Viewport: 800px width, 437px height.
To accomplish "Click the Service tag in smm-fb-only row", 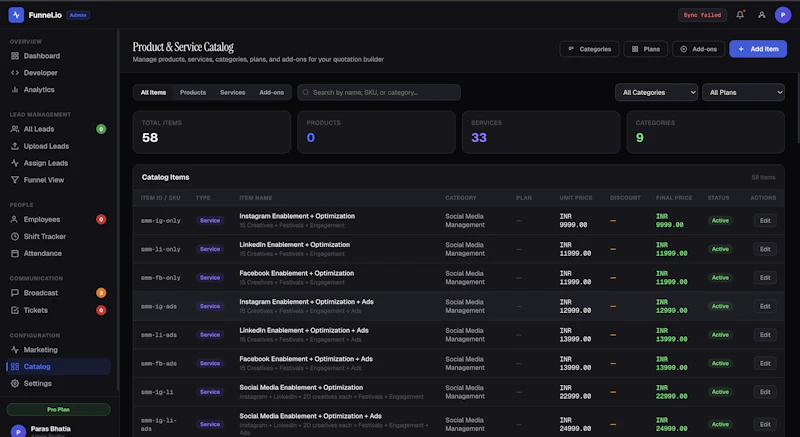I will [210, 277].
